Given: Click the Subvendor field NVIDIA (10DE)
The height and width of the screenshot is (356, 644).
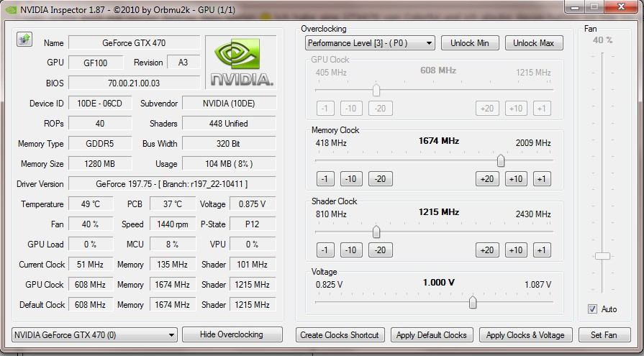Looking at the screenshot, I should [x=229, y=104].
